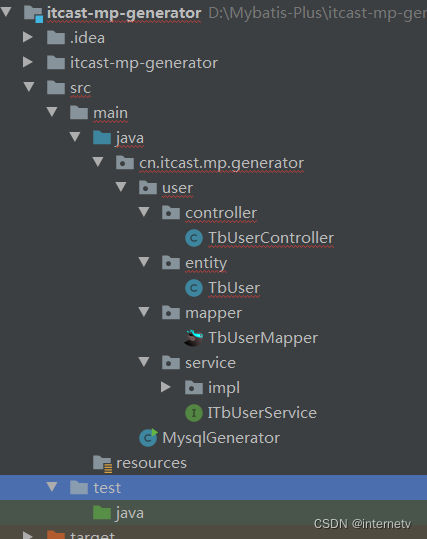Collapse the controller package arrow
The height and width of the screenshot is (539, 427).
(x=144, y=212)
